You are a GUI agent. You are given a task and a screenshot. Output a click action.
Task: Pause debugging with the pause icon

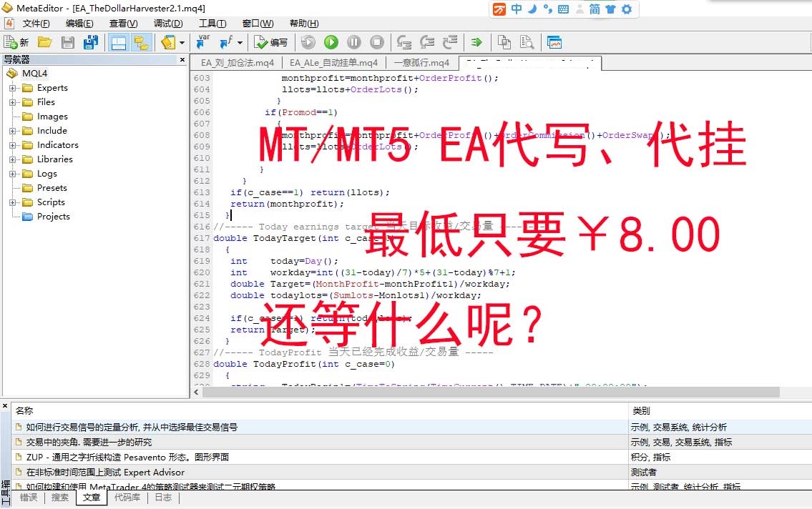pos(354,42)
